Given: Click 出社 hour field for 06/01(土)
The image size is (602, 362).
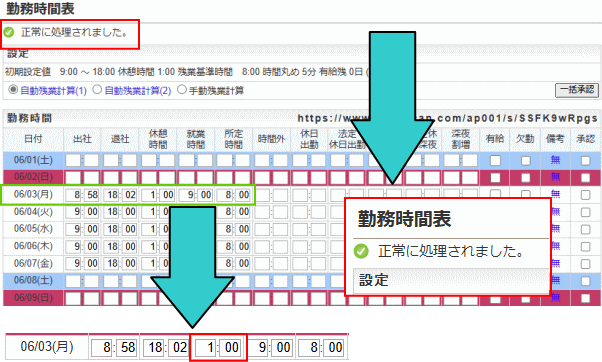Looking at the screenshot, I should point(73,160).
